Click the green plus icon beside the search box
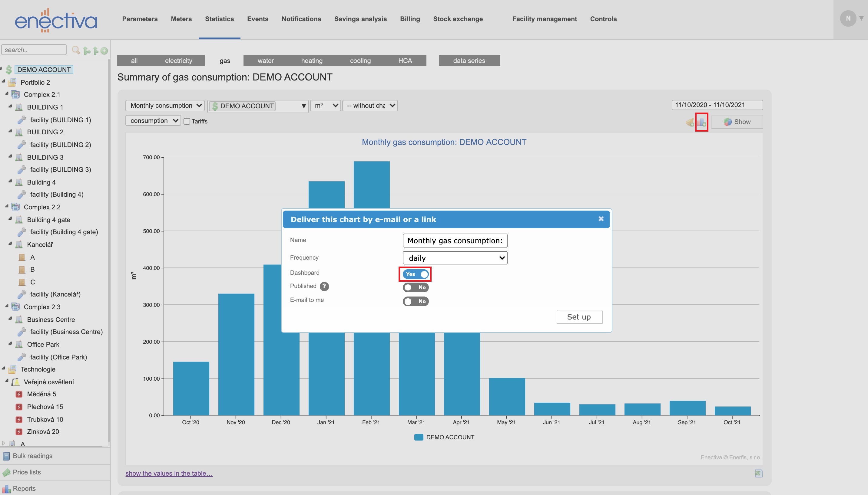868x495 pixels. 104,50
